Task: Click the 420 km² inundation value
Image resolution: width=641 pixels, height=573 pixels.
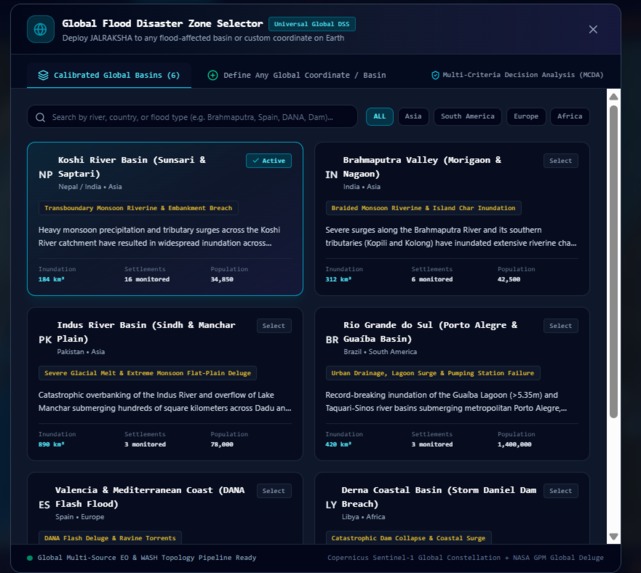Action: click(338, 445)
